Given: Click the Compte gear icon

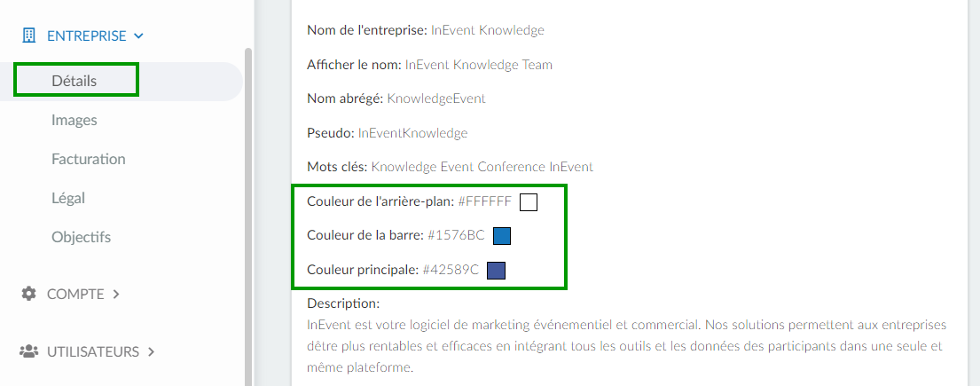Looking at the screenshot, I should (x=28, y=294).
